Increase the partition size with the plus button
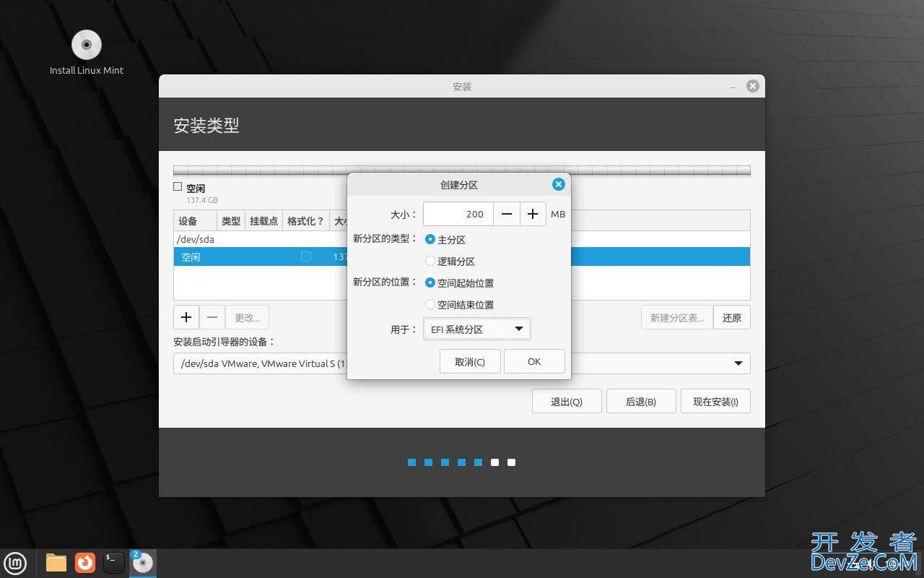 533,214
